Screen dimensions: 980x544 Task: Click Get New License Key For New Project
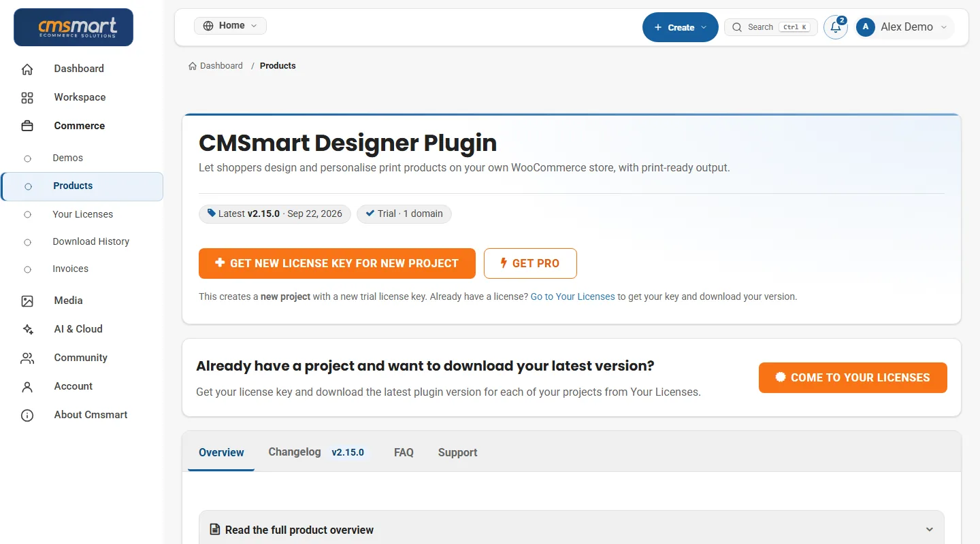tap(337, 263)
